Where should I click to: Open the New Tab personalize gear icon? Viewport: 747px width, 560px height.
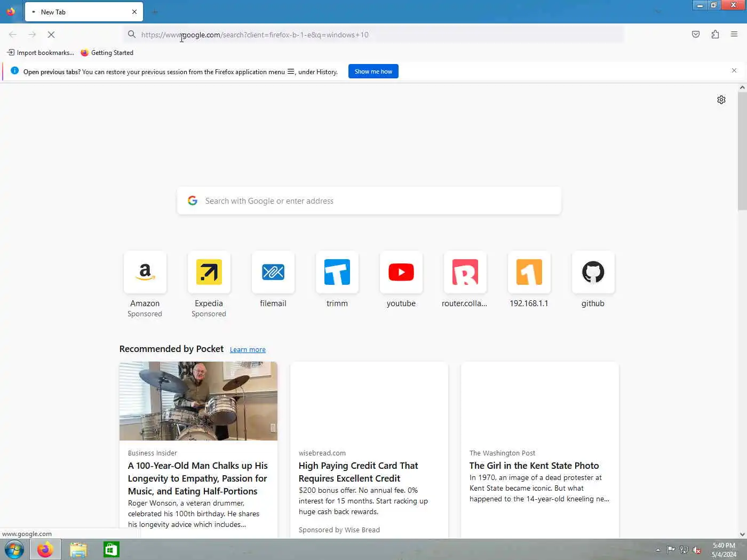coord(721,100)
